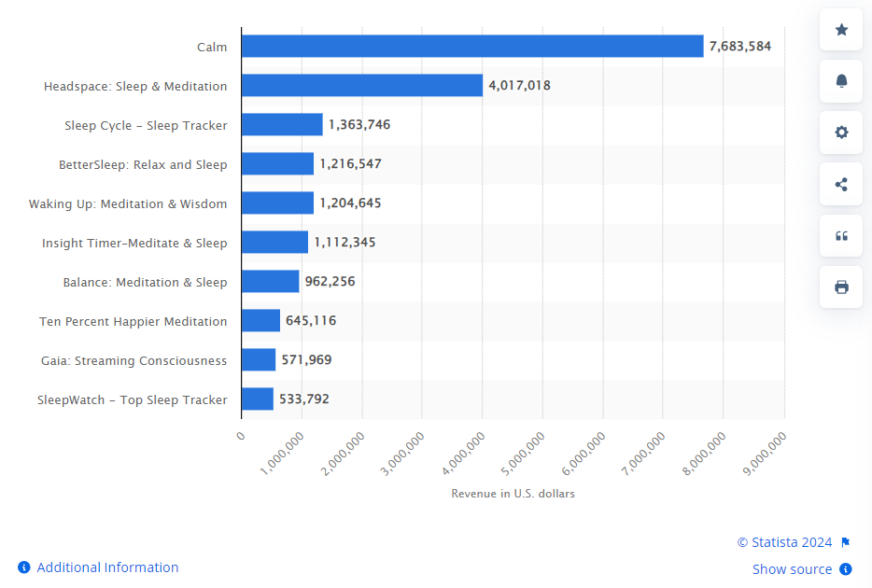Click the SleepWatch – Top Sleep Tracker label
Image resolution: width=872 pixels, height=588 pixels.
coord(132,399)
